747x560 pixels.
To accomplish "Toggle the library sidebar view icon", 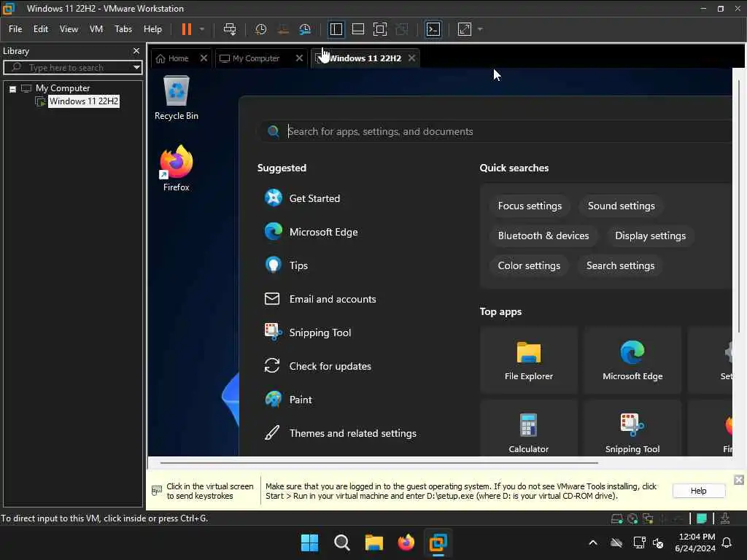I will 336,29.
